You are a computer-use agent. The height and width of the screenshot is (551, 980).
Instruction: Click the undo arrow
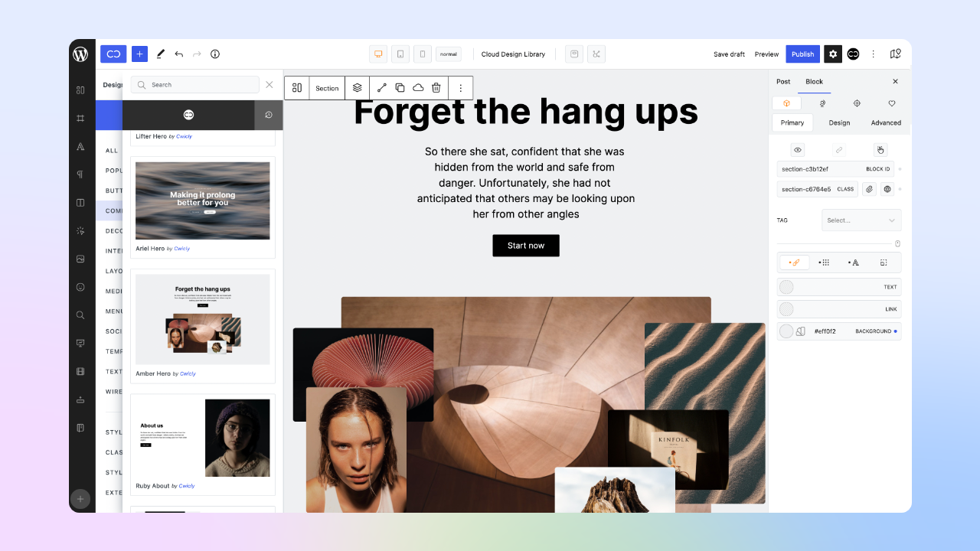179,54
